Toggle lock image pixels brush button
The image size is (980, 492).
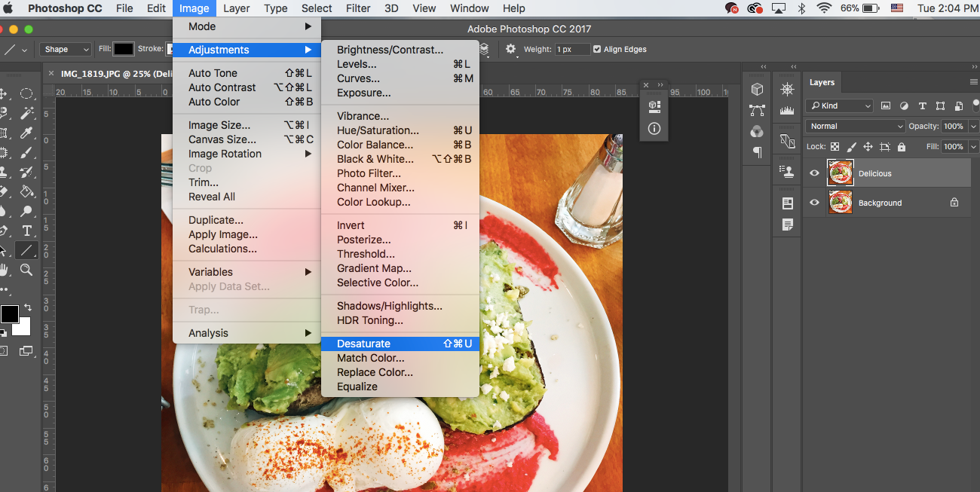pos(851,147)
